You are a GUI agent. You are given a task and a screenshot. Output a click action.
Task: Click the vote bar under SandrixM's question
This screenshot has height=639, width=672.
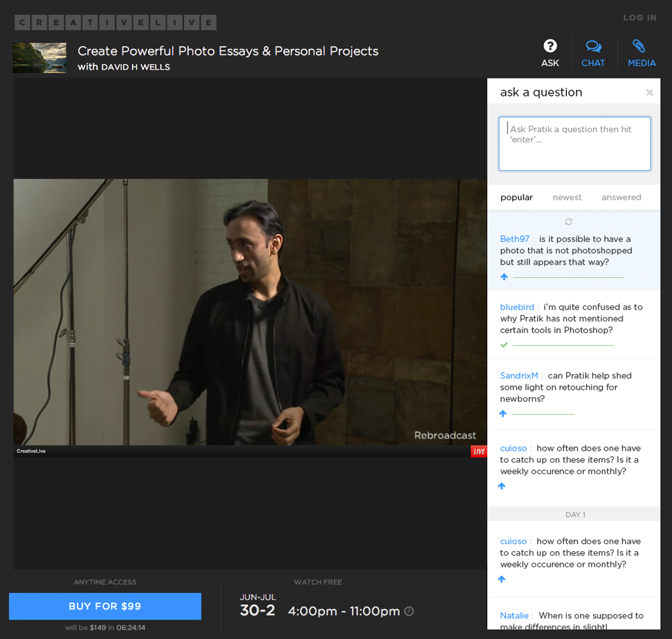(x=543, y=414)
